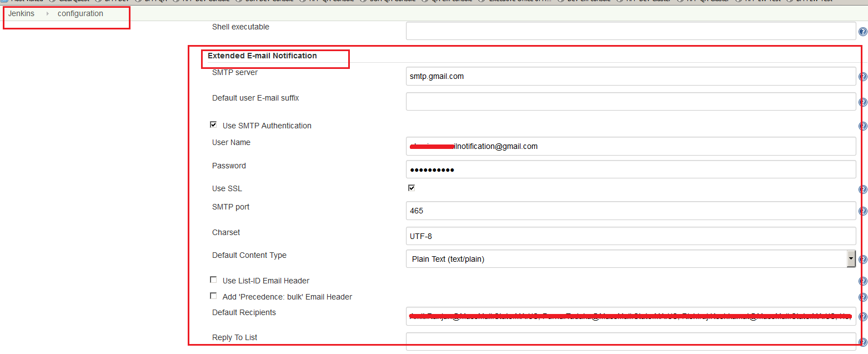Open the Default Content Type dropdown
Viewport: 868px width, 354px height.
(850, 259)
